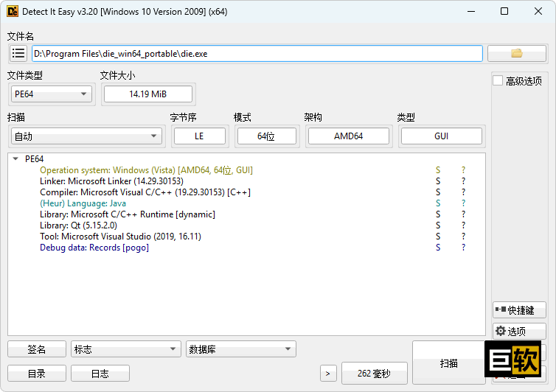Open the 数据库 database dropdown
The height and width of the screenshot is (392, 556).
click(x=241, y=349)
